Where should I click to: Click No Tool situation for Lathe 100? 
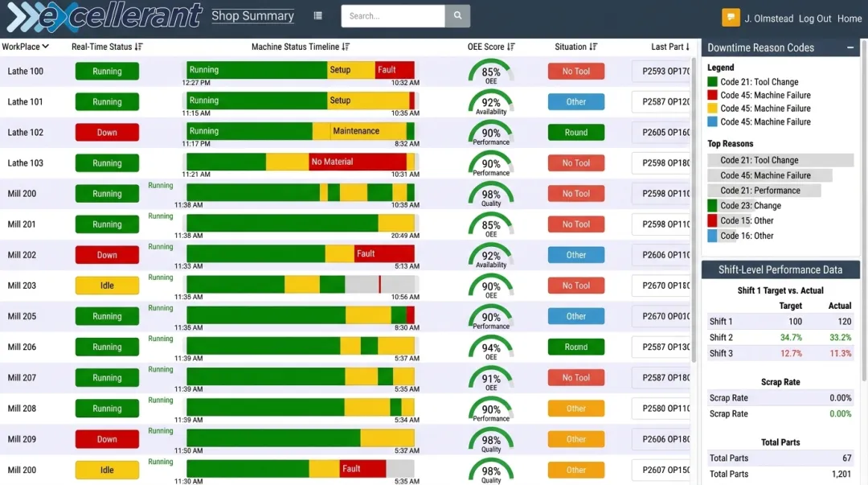575,71
